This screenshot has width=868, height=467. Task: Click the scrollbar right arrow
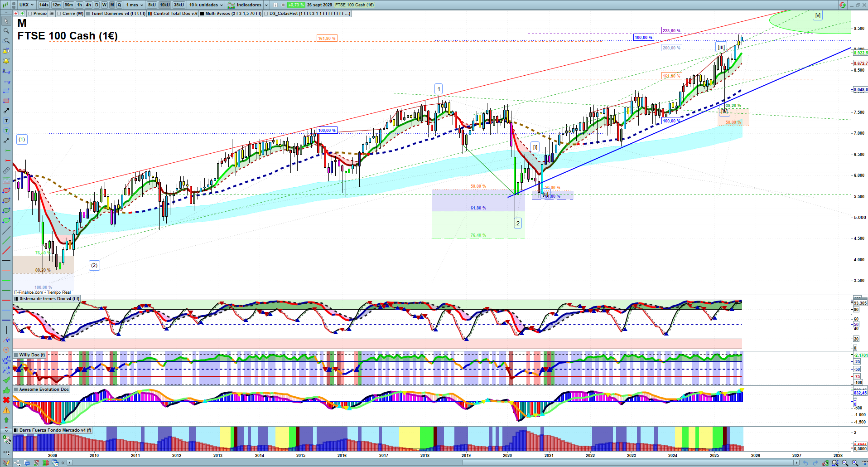pos(796,463)
